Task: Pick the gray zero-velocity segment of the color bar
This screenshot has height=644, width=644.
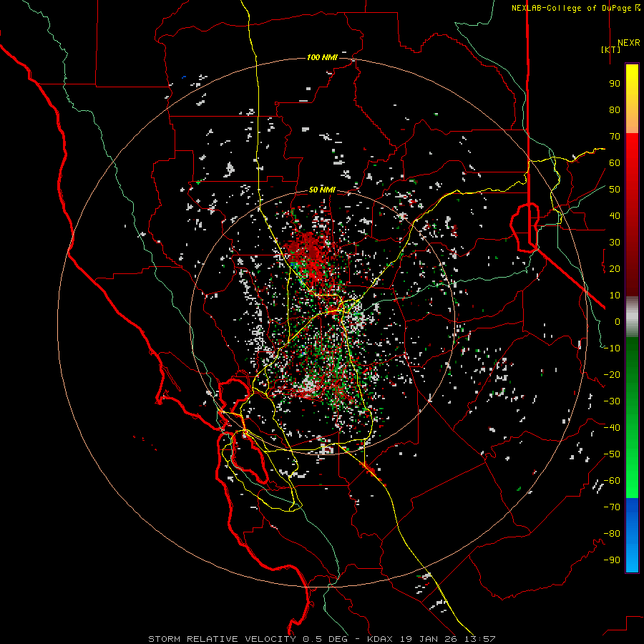Action: [632, 317]
